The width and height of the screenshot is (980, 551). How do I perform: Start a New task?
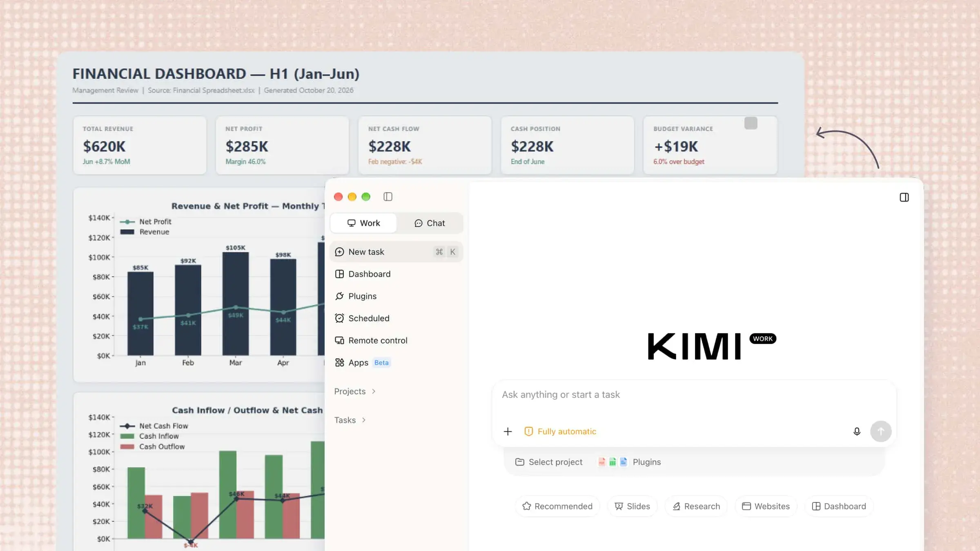(x=396, y=252)
